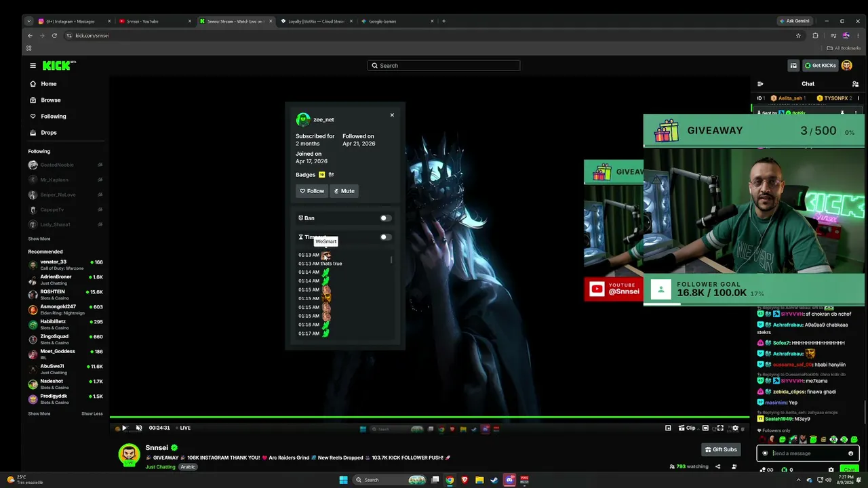
Task: Click the green video progress bar
Action: 429,418
